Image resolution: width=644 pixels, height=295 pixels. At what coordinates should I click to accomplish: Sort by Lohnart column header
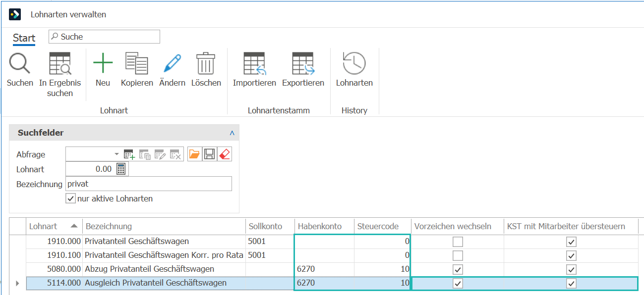pyautogui.click(x=54, y=226)
